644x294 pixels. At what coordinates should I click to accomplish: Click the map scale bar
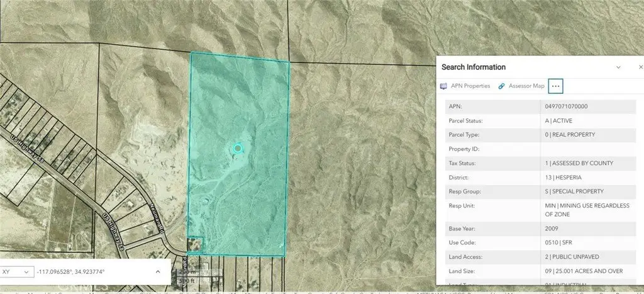pyautogui.click(x=185, y=277)
